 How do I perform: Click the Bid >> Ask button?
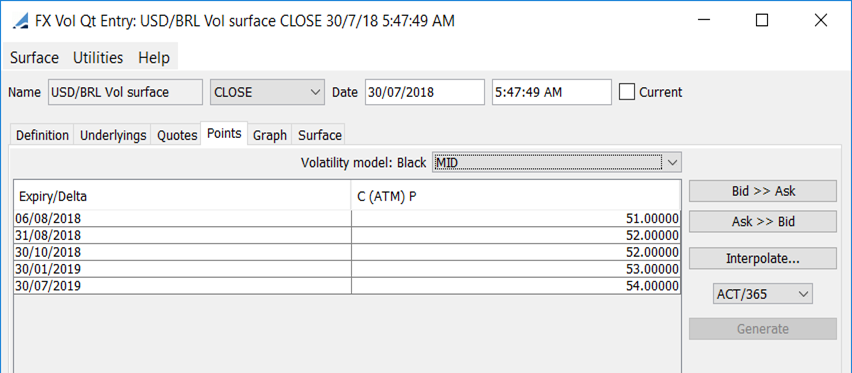(763, 191)
